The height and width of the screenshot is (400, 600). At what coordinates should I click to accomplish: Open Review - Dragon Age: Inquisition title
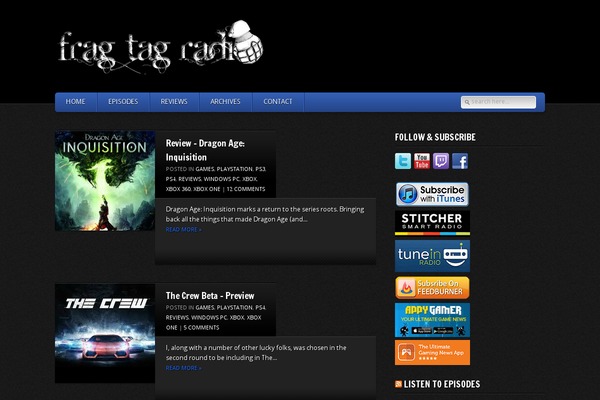[x=205, y=150]
